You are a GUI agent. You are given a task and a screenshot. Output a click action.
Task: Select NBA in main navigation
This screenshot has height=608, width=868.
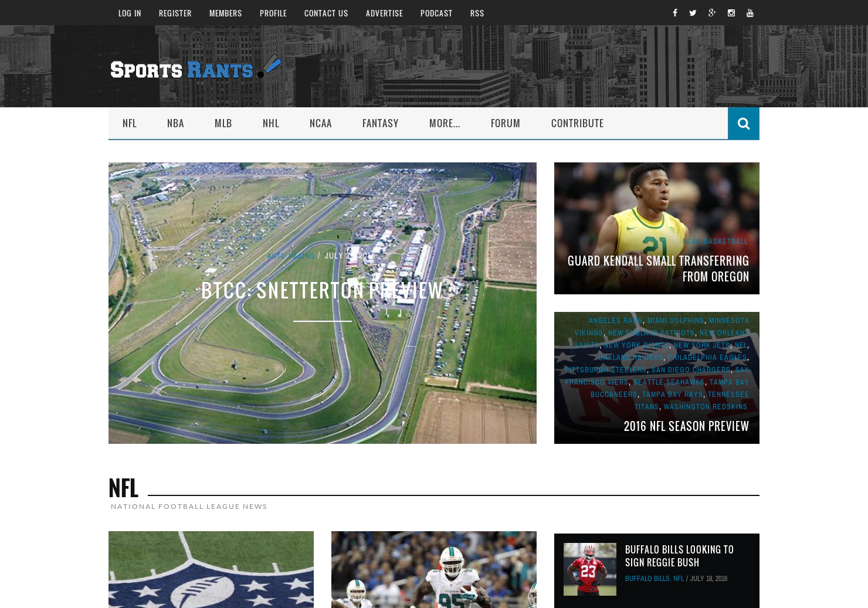pyautogui.click(x=175, y=123)
